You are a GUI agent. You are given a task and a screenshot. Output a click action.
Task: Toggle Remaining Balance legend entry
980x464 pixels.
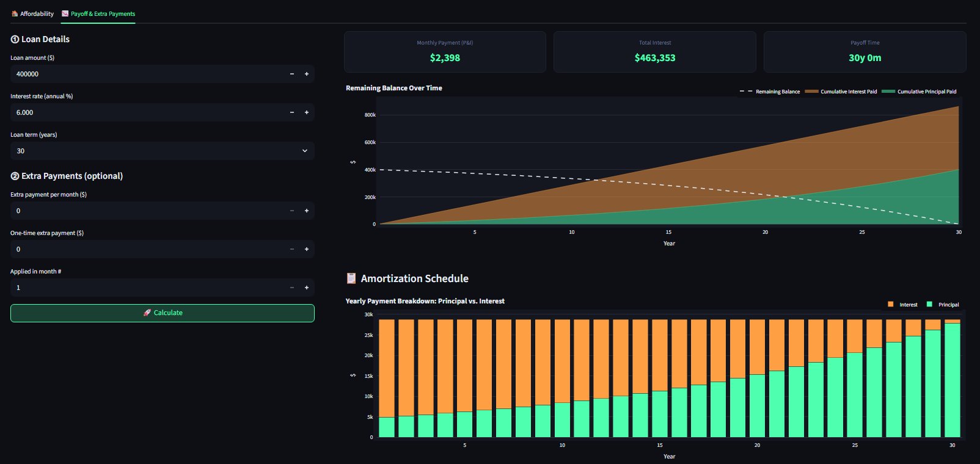click(x=770, y=92)
